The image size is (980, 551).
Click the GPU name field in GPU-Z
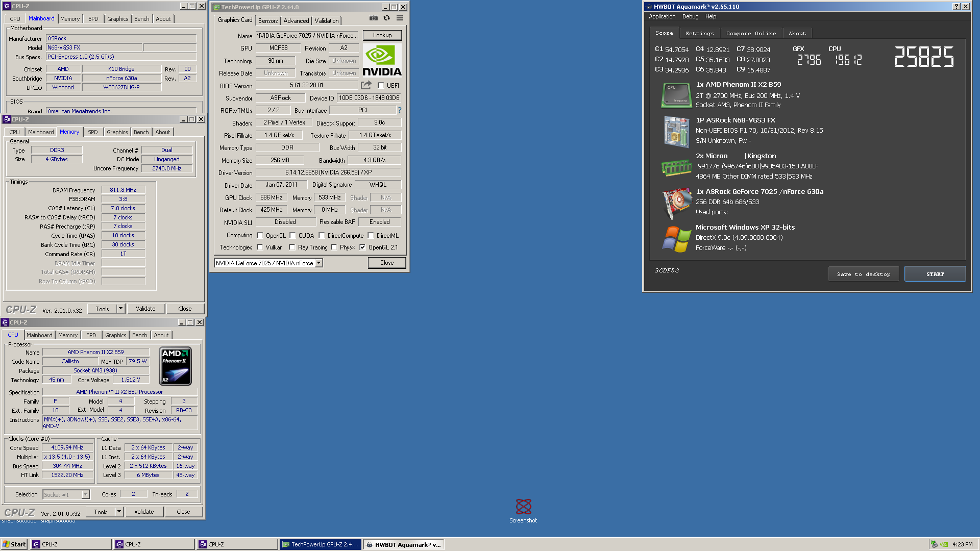point(307,36)
